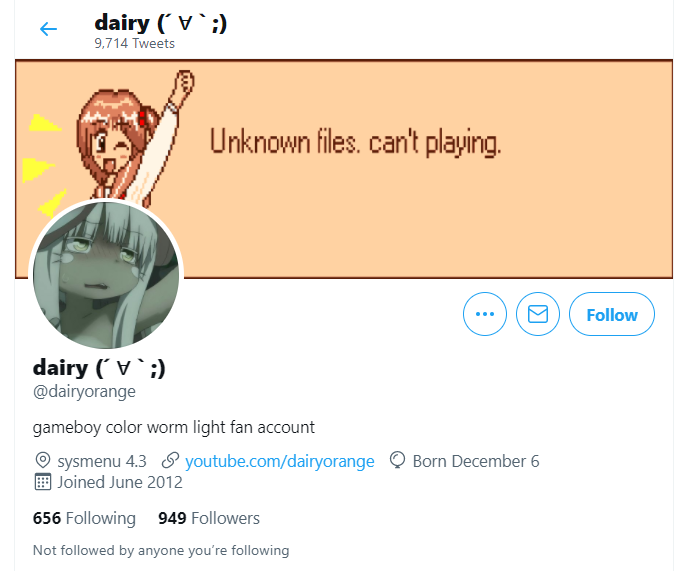View the 656 Following list
This screenshot has height=571, width=690.
coord(84,518)
